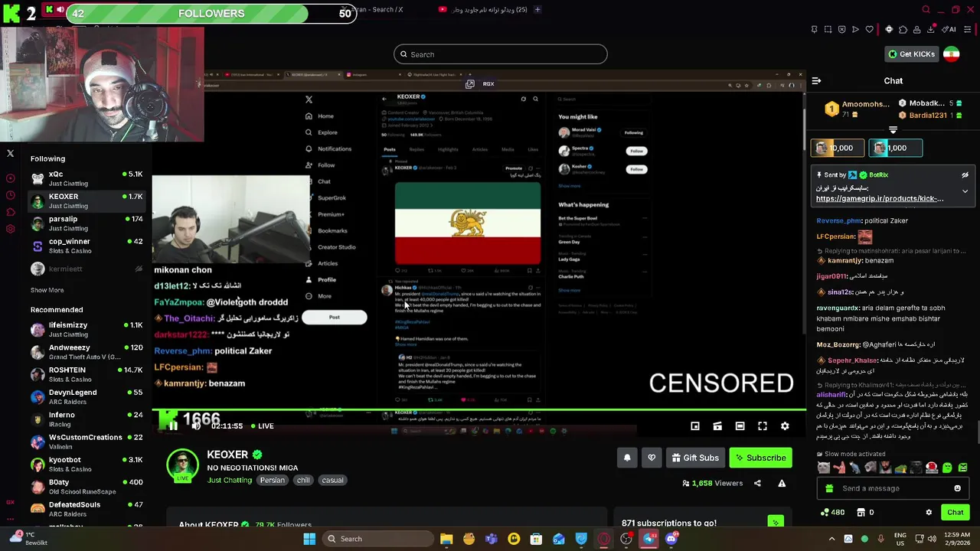
Task: Collapse the sidebar using X icon
Action: pos(11,154)
